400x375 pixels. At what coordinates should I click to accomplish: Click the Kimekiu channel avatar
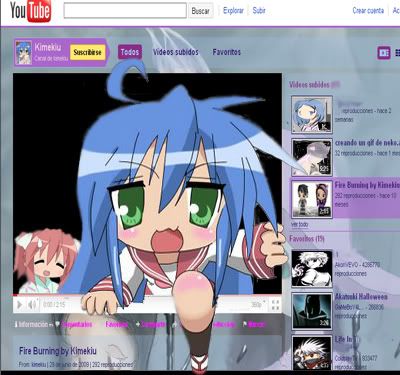[24, 52]
